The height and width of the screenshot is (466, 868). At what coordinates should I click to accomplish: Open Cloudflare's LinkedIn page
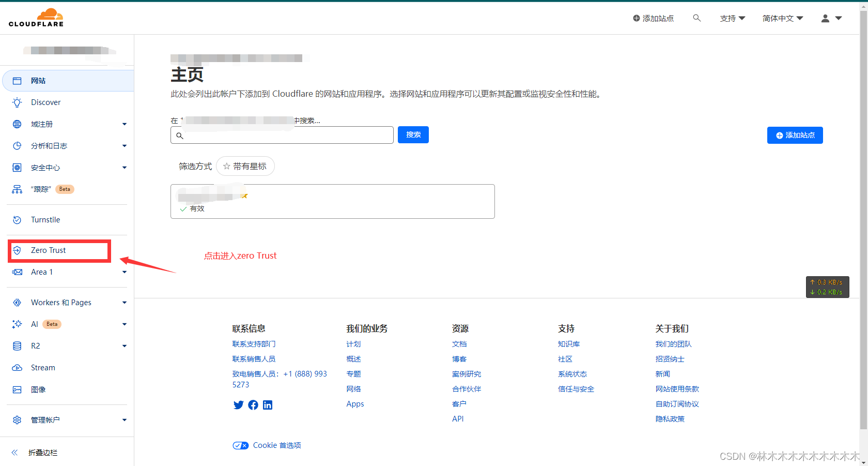pos(268,405)
